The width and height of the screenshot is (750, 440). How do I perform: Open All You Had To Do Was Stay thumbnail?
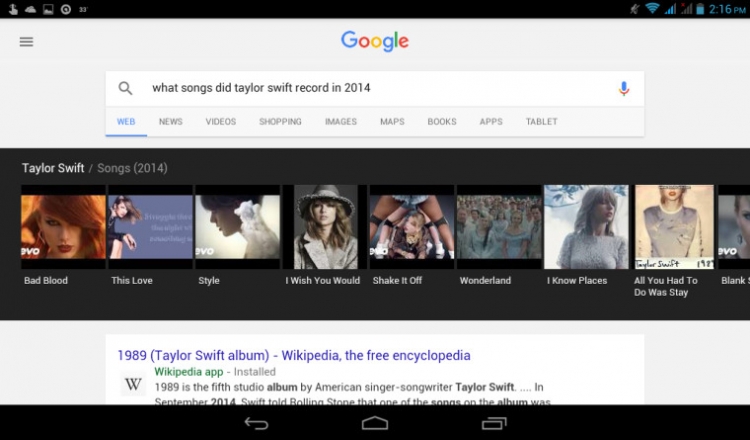point(674,227)
